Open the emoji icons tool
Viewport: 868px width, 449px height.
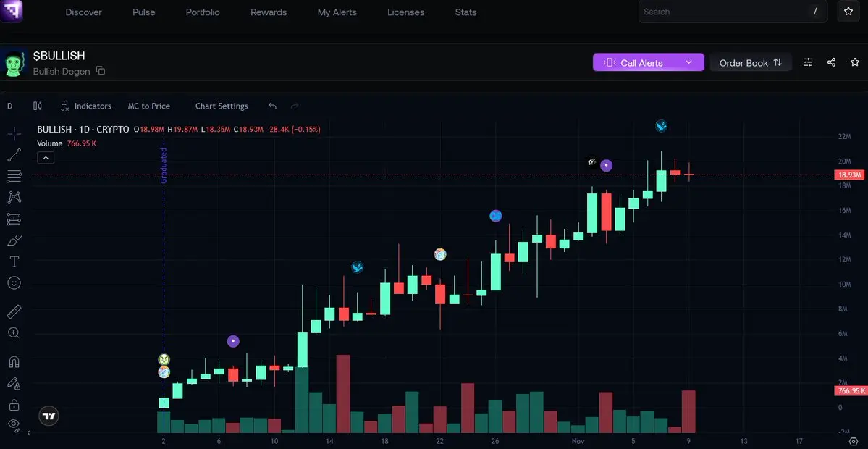(14, 283)
